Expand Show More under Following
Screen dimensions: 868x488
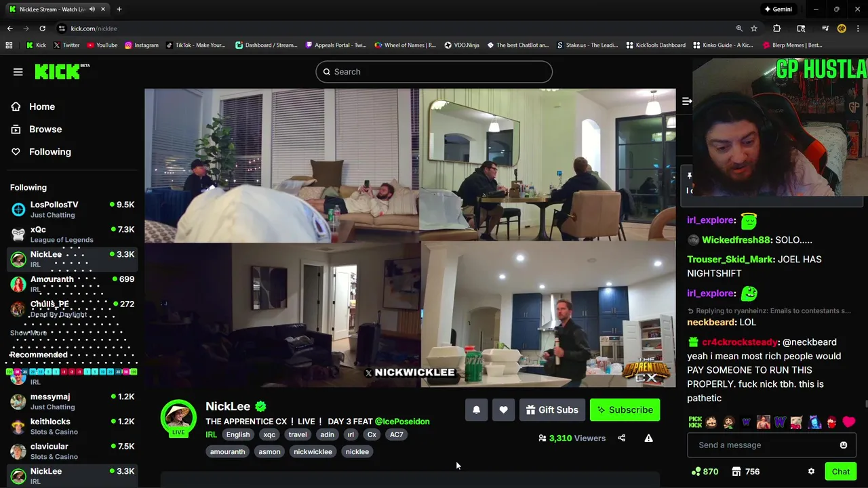pyautogui.click(x=28, y=333)
